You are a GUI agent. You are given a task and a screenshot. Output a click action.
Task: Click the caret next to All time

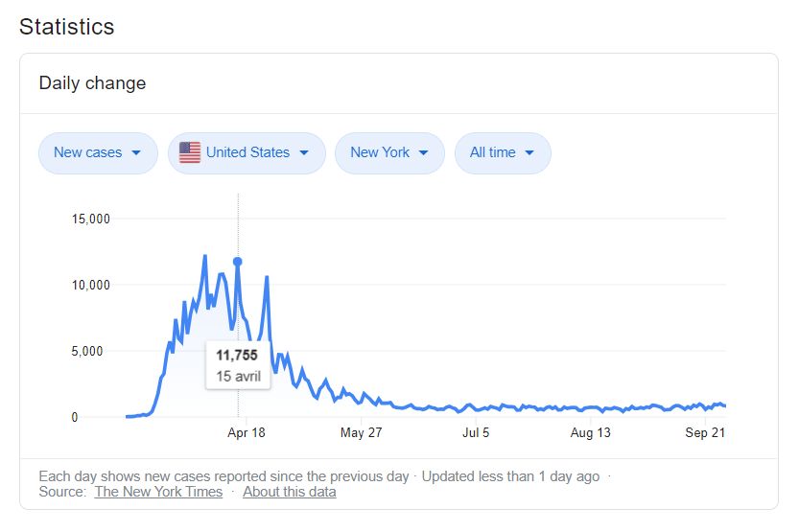(x=531, y=152)
